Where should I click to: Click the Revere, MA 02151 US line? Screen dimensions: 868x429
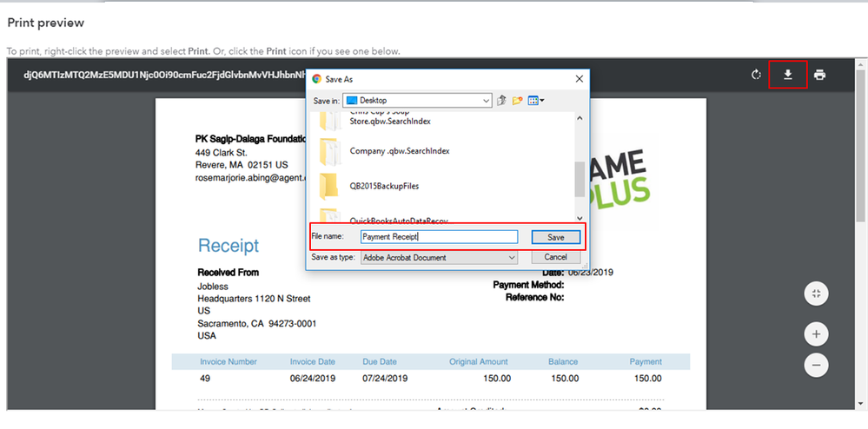pyautogui.click(x=242, y=165)
